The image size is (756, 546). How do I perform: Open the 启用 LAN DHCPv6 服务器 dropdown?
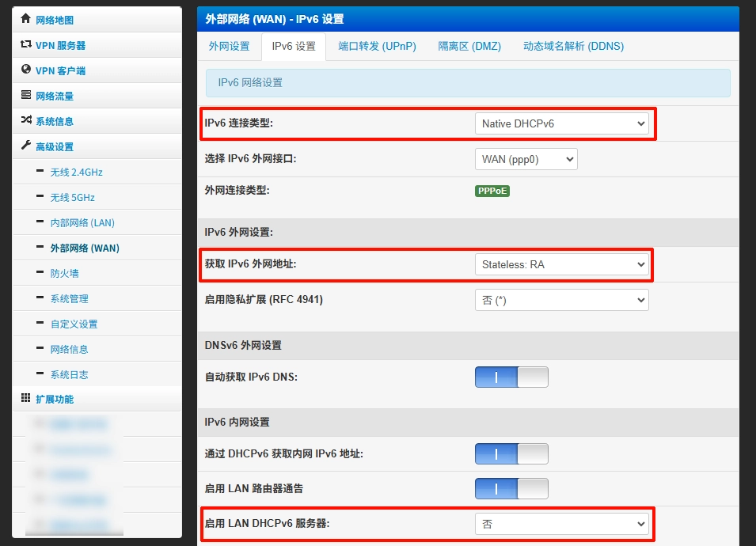click(561, 524)
